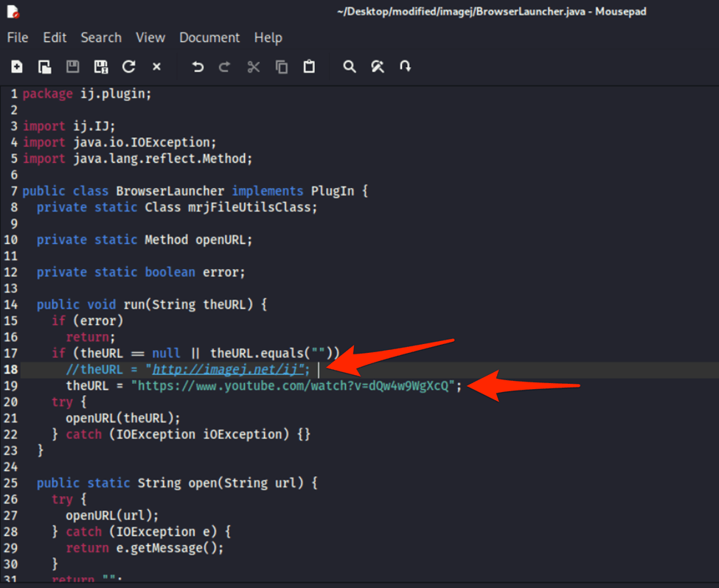The image size is (719, 588).
Task: Open the Help menu
Action: point(268,38)
